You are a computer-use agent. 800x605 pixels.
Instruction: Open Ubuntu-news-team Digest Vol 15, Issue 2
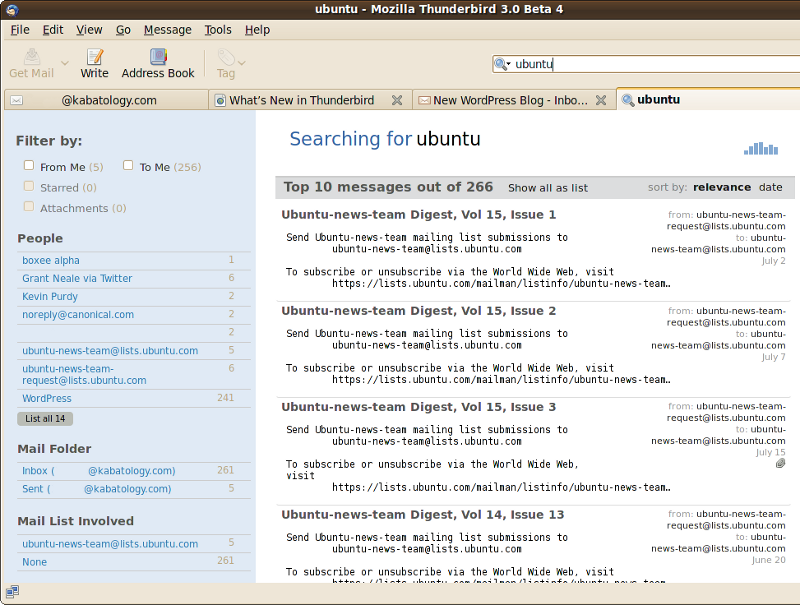(x=419, y=311)
